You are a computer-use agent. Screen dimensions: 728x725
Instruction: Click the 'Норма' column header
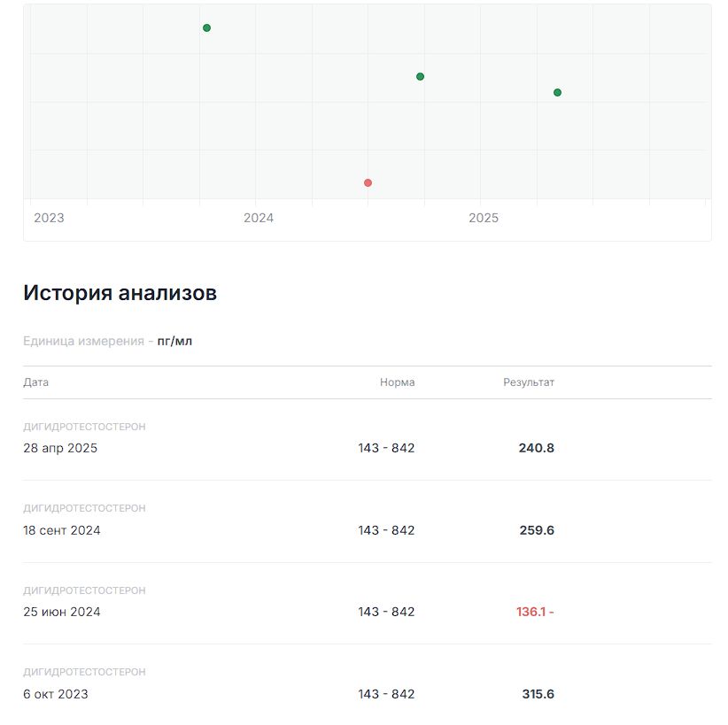(x=397, y=382)
